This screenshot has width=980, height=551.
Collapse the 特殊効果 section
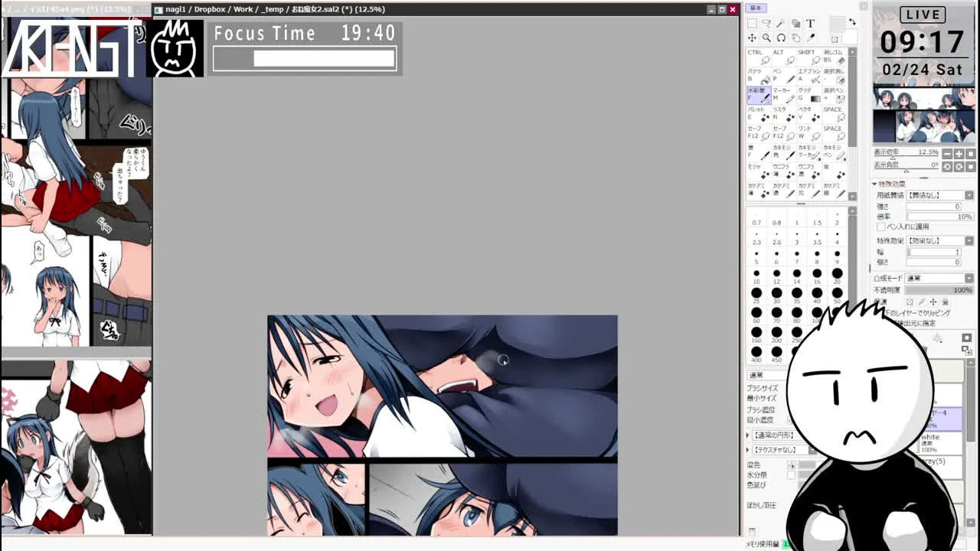tap(874, 184)
